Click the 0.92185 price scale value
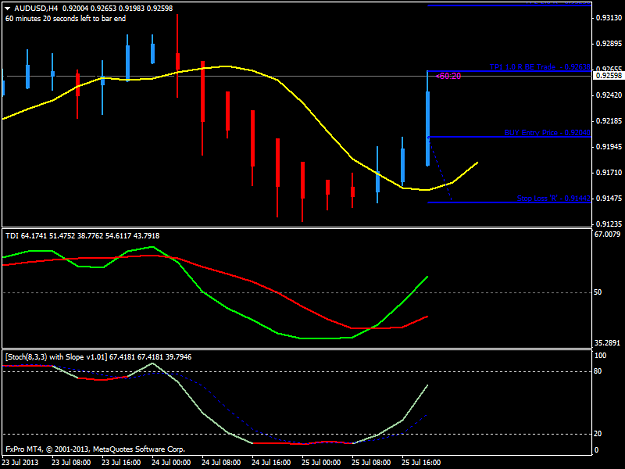Screen dimensions: 625x469 609,121
